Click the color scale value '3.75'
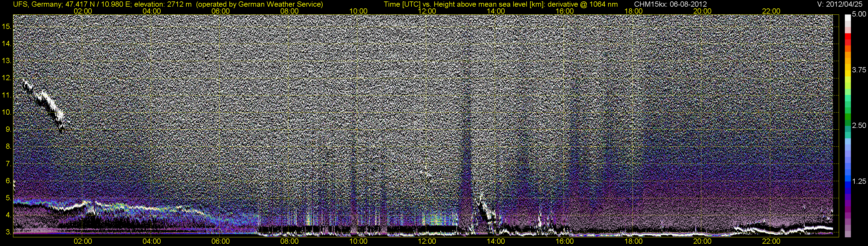Viewport: 868px width, 246px height. (859, 70)
